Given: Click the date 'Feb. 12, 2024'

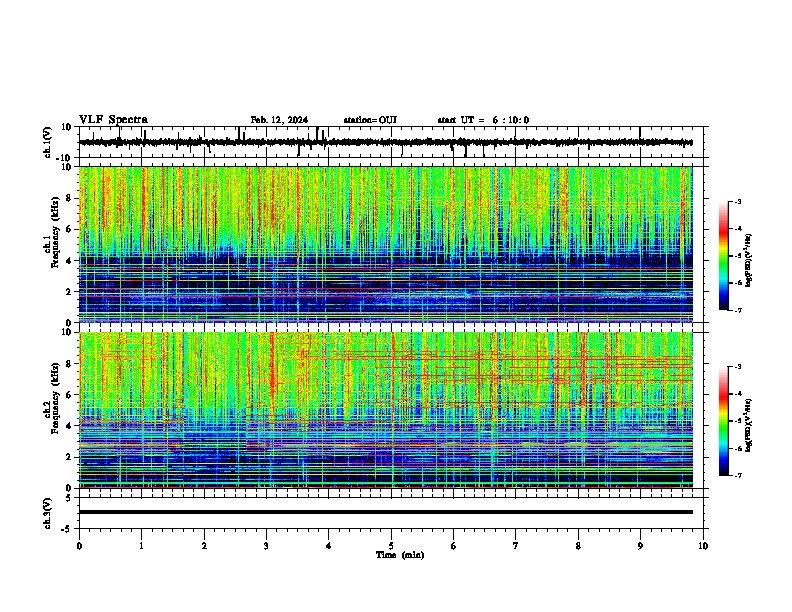Looking at the screenshot, I should point(279,120).
